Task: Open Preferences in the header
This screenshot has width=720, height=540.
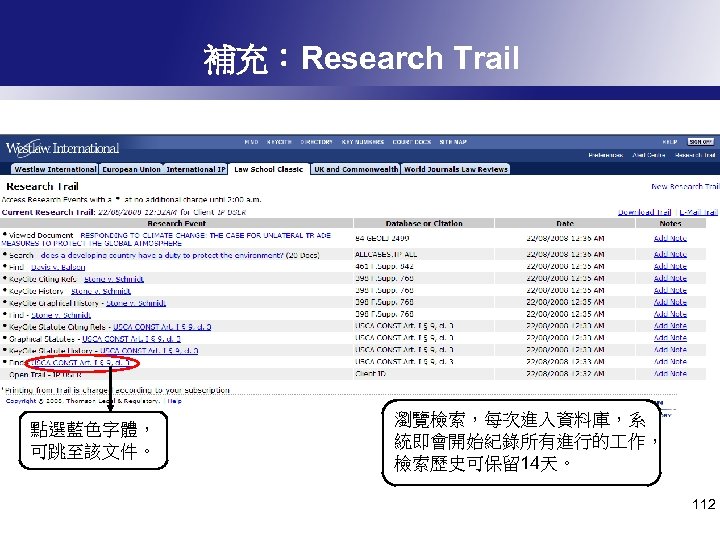Action: (606, 155)
